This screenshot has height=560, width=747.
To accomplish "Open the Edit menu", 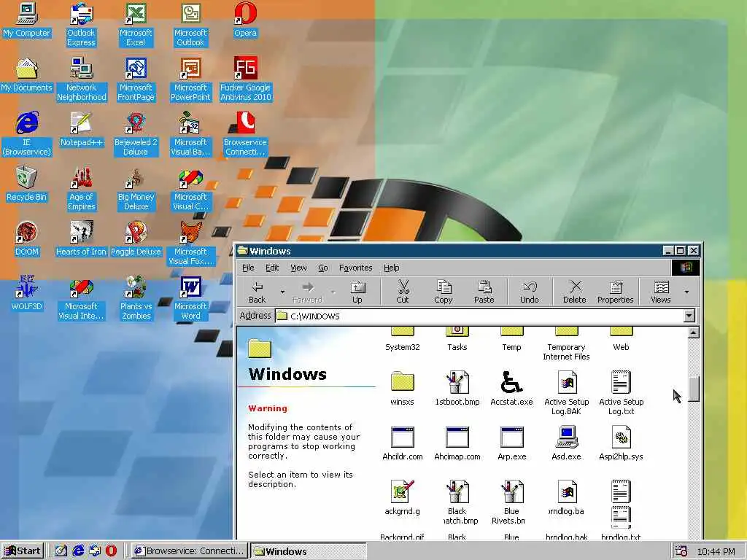I will (x=272, y=268).
